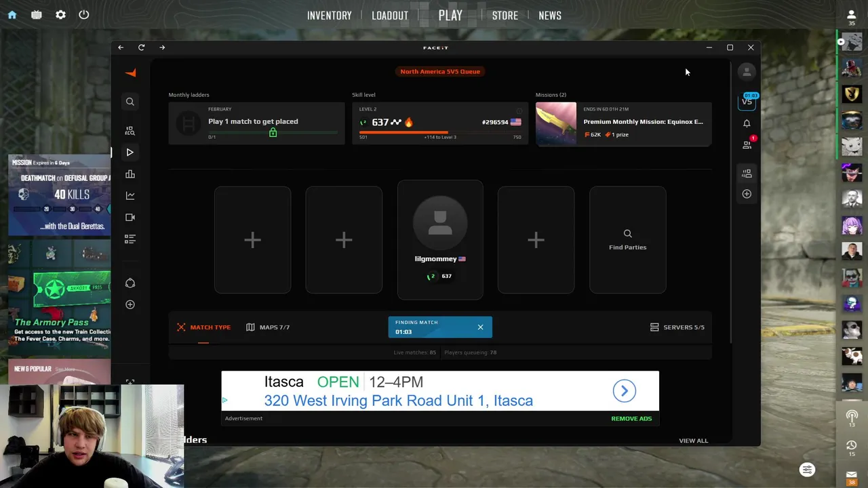Click Find Parties card
The width and height of the screenshot is (868, 488).
pyautogui.click(x=627, y=240)
